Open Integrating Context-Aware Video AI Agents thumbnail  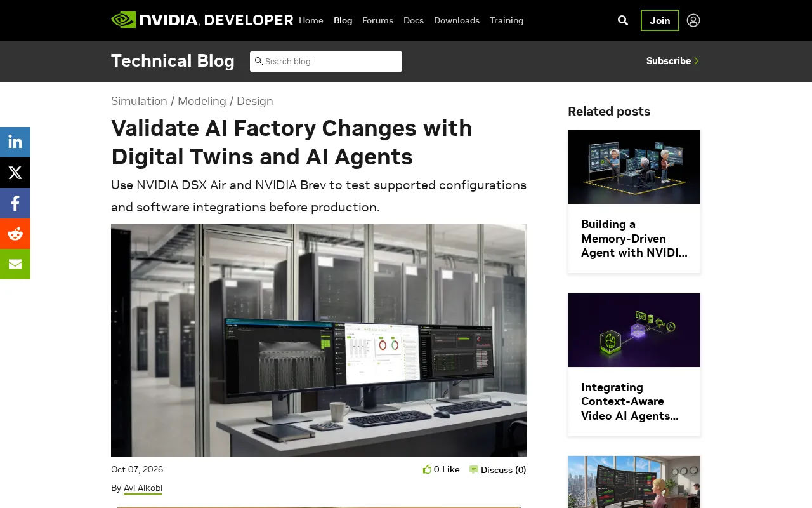pos(634,330)
